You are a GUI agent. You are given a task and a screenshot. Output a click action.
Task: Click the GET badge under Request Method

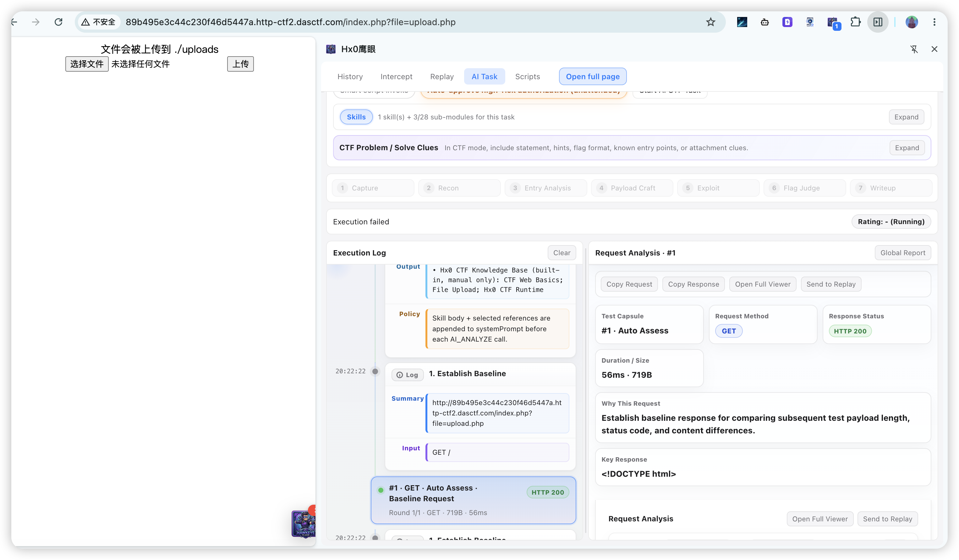728,331
